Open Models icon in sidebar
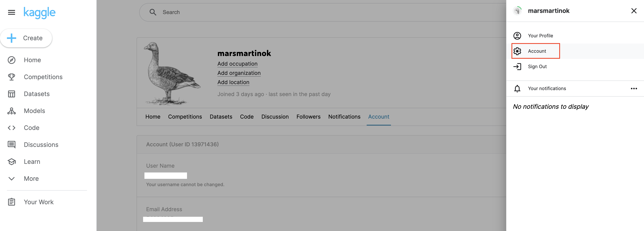Image resolution: width=644 pixels, height=231 pixels. pos(12,111)
